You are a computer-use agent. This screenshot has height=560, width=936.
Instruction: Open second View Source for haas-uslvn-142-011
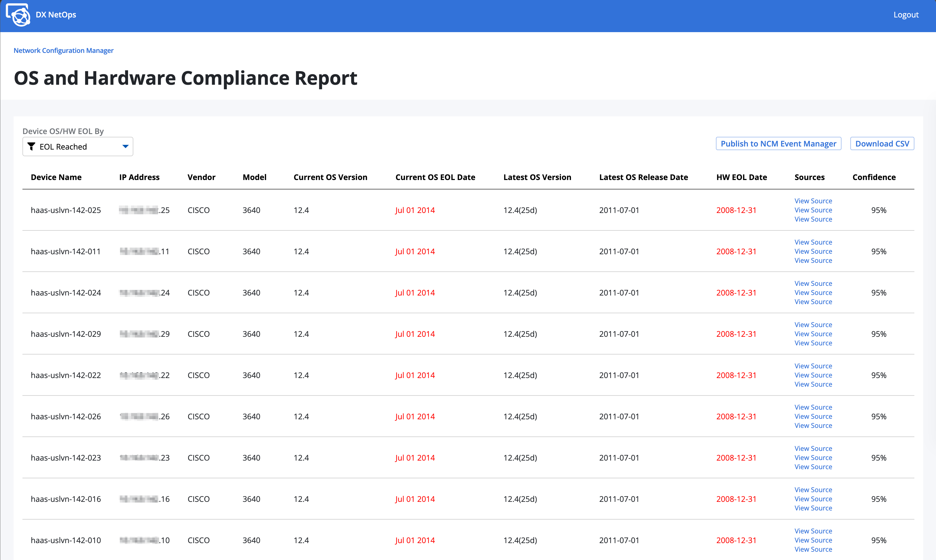point(813,251)
